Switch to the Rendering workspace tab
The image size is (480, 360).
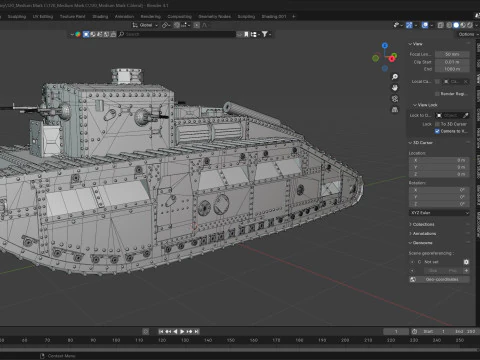click(150, 16)
